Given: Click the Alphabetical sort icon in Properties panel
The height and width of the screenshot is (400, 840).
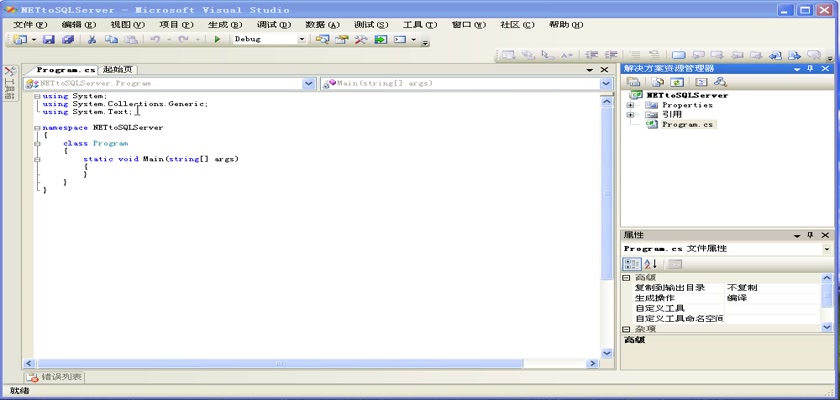Looking at the screenshot, I should point(651,264).
